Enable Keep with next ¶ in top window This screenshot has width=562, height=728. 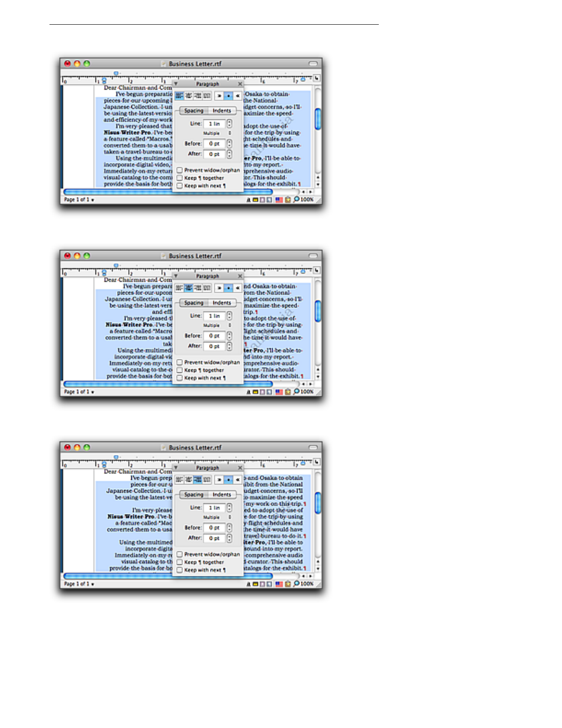click(180, 186)
